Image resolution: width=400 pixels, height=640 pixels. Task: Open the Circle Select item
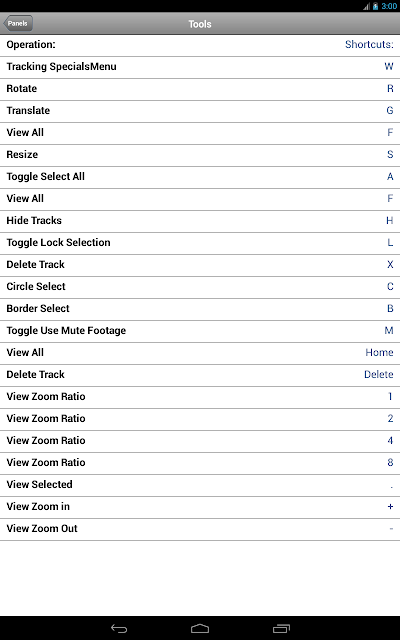point(200,288)
